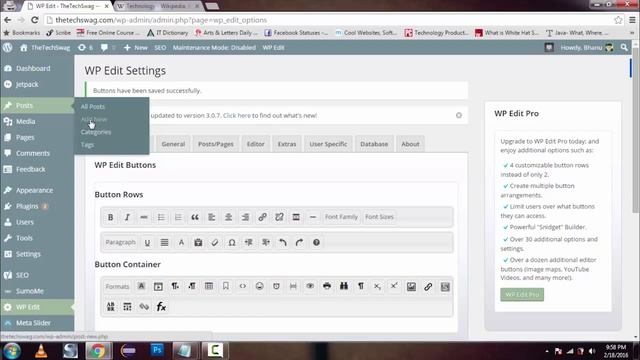Click the Omega special character icon
Screen dimensions: 640x360
coord(232,242)
